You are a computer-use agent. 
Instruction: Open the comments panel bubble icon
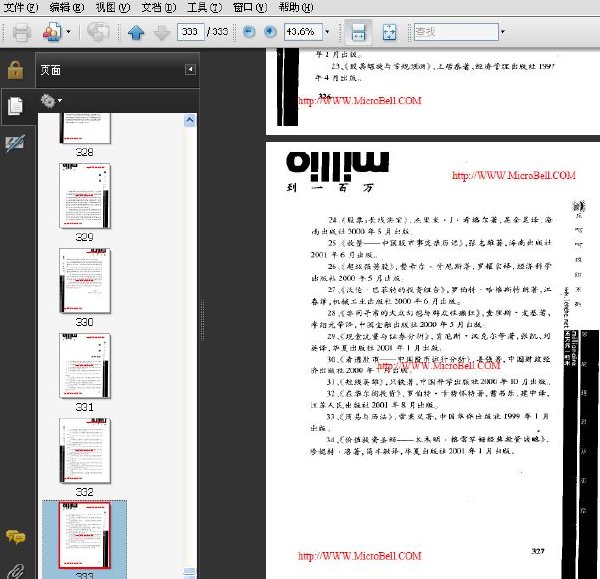pos(15,537)
